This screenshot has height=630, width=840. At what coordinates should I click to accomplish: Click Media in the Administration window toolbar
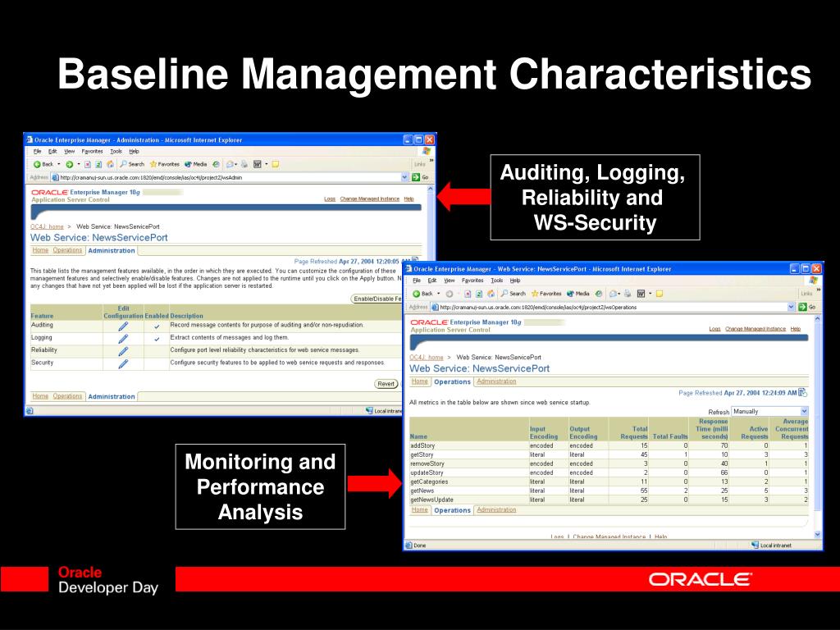pos(195,164)
